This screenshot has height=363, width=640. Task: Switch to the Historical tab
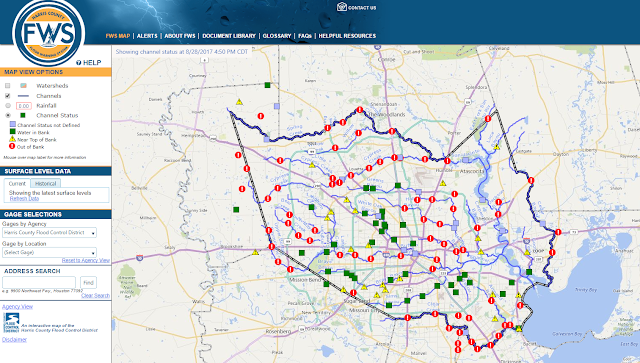pyautogui.click(x=46, y=183)
